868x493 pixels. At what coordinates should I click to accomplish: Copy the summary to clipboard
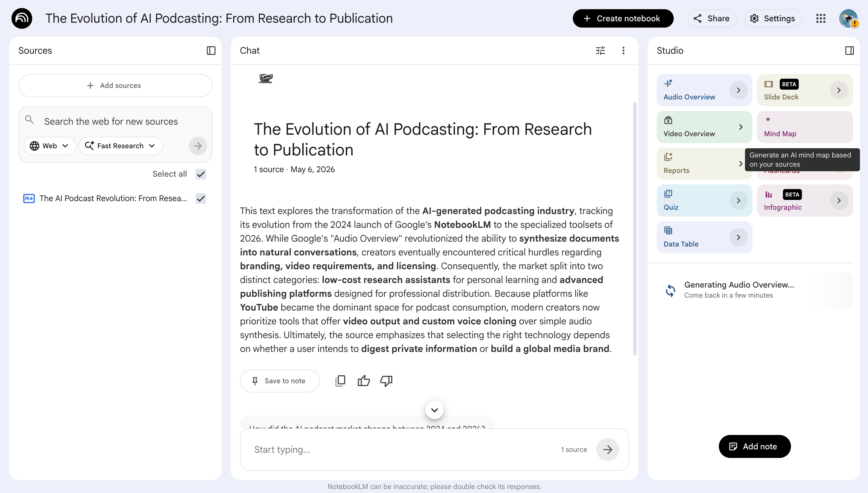pyautogui.click(x=340, y=381)
